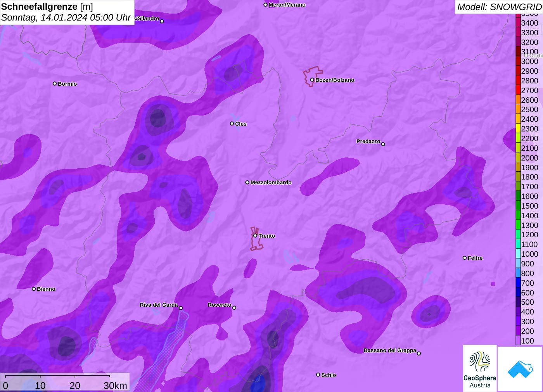Viewport: 543px width, 392px height.
Task: Click the Cles city marker
Action: click(232, 124)
